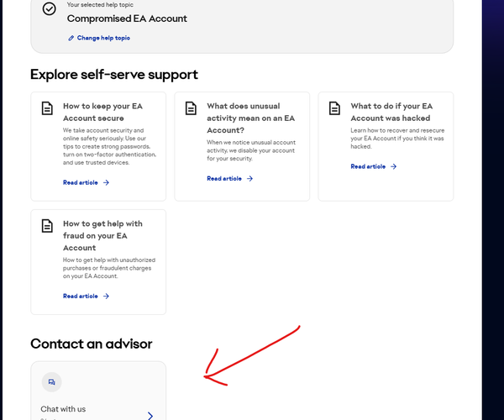Expand Chat with us using the chevron

(x=150, y=415)
